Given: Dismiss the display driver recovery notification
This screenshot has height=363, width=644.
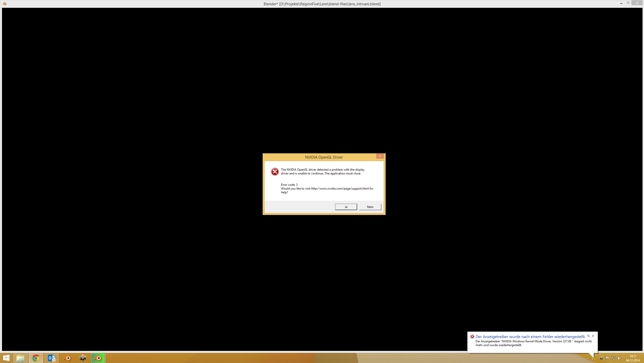Looking at the screenshot, I should point(593,336).
